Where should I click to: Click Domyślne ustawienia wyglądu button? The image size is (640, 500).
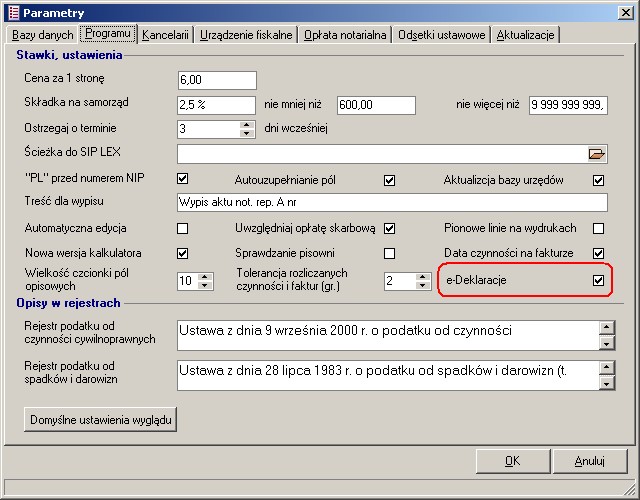click(x=100, y=419)
